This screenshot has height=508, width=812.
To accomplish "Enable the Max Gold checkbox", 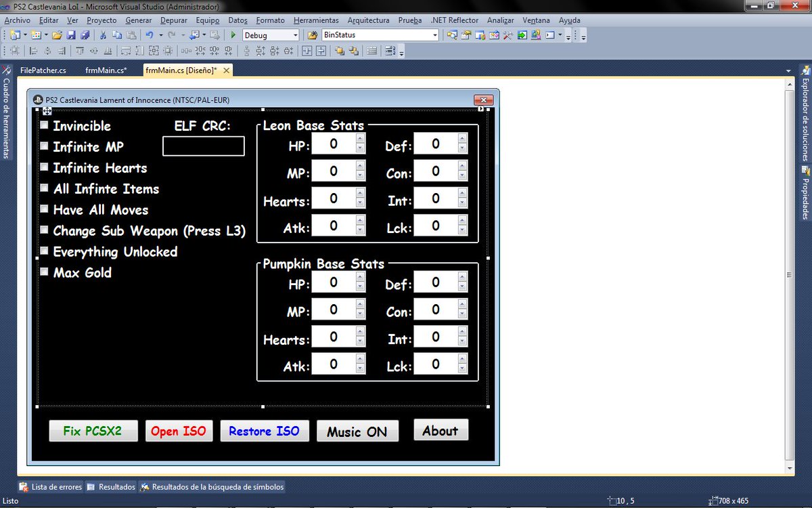I will pos(44,272).
